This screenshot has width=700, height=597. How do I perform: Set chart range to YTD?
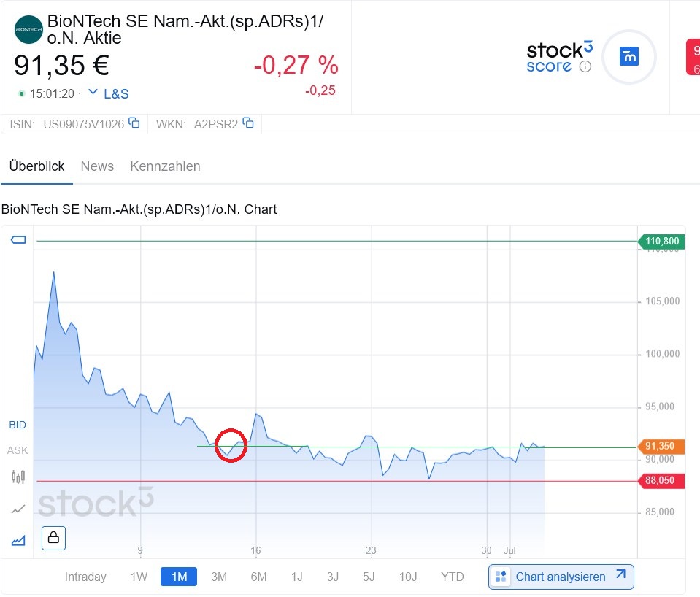pyautogui.click(x=452, y=577)
